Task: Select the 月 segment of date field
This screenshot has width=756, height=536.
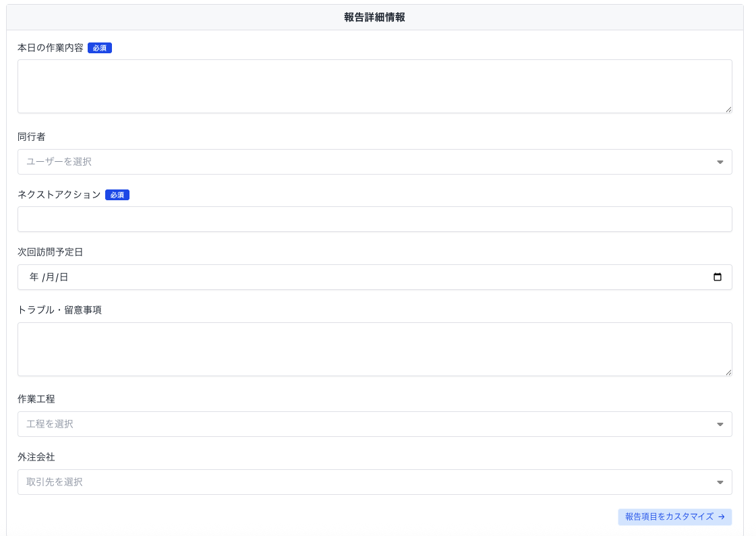Action: pyautogui.click(x=49, y=277)
